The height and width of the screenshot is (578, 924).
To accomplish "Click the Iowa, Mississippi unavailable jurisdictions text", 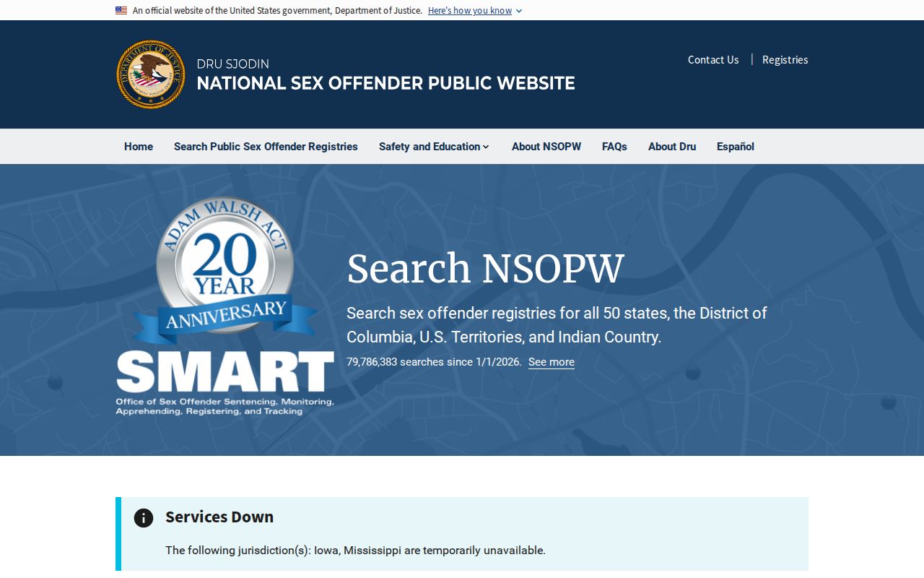I will click(355, 551).
